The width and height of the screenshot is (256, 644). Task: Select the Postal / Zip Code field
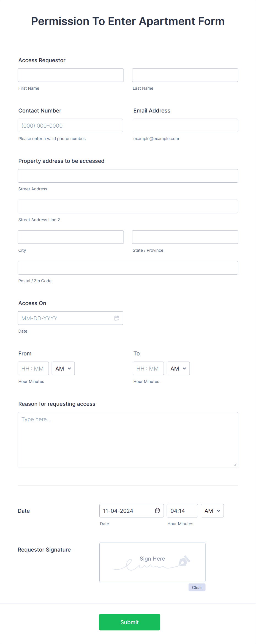(x=128, y=267)
